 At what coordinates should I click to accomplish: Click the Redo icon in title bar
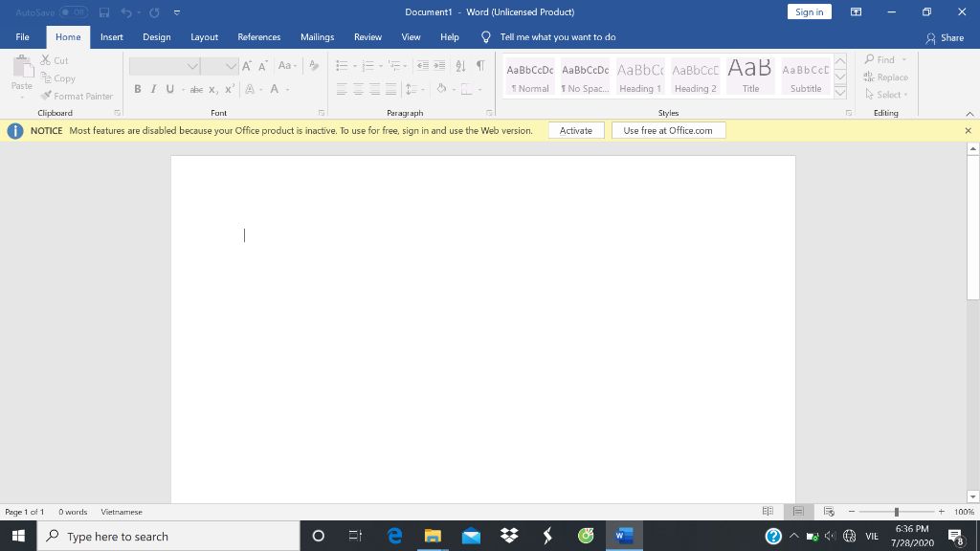(x=154, y=11)
